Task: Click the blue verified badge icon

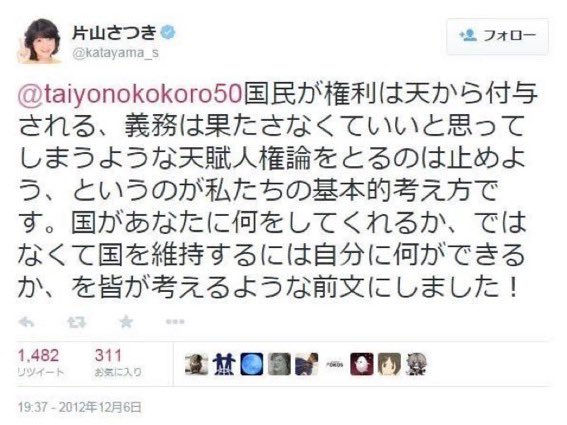Action: 168,33
